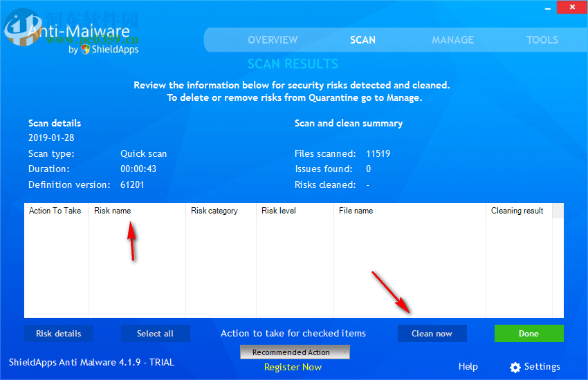Open the OVERVIEW tab
The height and width of the screenshot is (380, 588).
(x=273, y=39)
